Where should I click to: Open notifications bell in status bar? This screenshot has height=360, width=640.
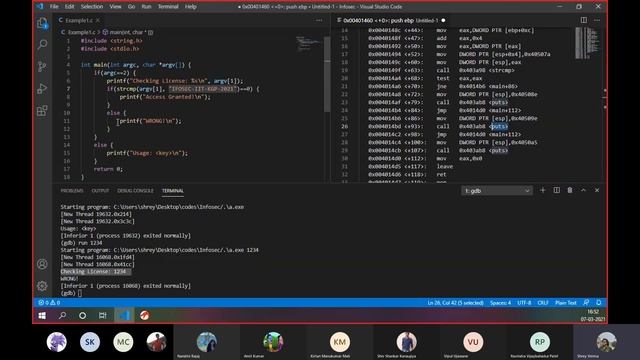[598, 302]
